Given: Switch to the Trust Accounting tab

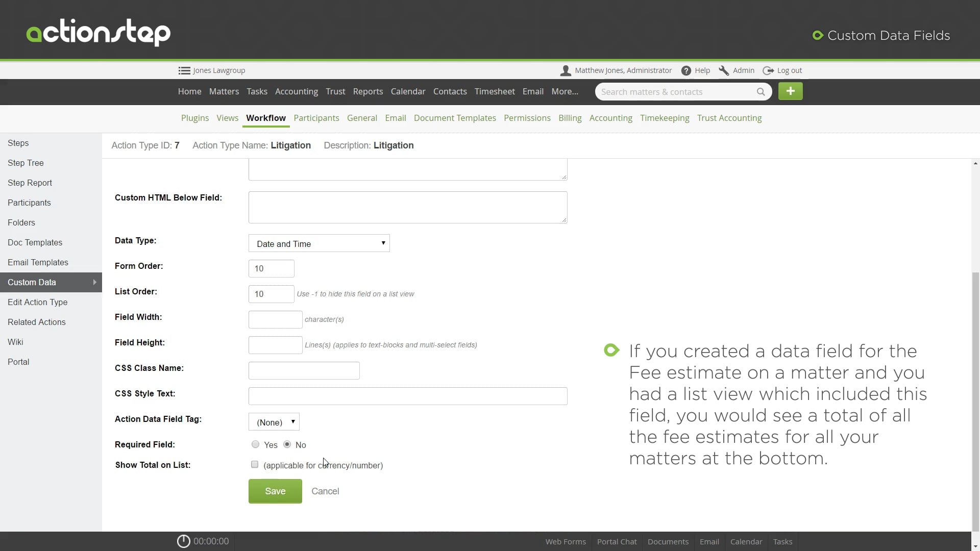Looking at the screenshot, I should [729, 118].
